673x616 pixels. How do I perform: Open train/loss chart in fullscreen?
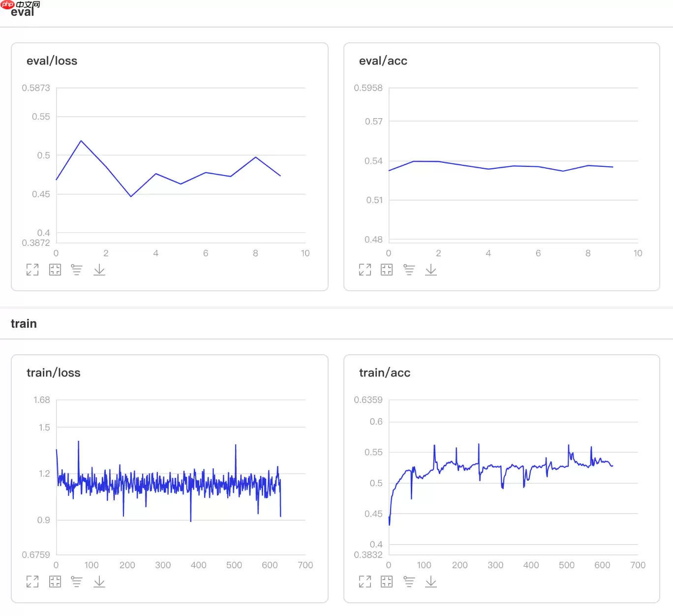[x=32, y=582]
